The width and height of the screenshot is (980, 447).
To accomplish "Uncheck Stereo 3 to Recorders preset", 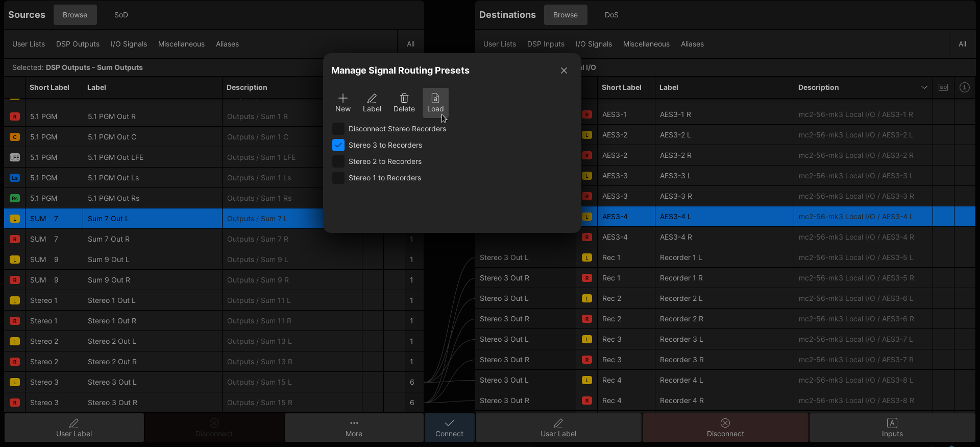I will click(338, 145).
